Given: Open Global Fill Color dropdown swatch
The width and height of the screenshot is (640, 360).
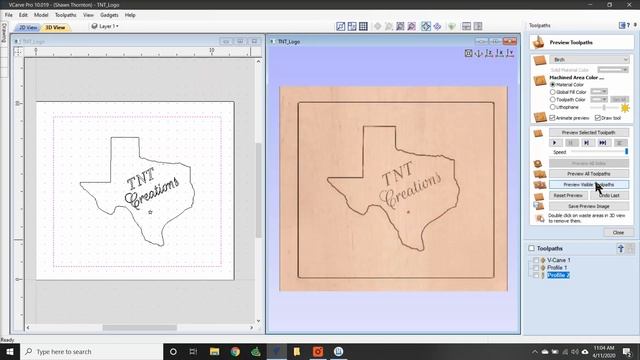Looking at the screenshot, I should 599,91.
